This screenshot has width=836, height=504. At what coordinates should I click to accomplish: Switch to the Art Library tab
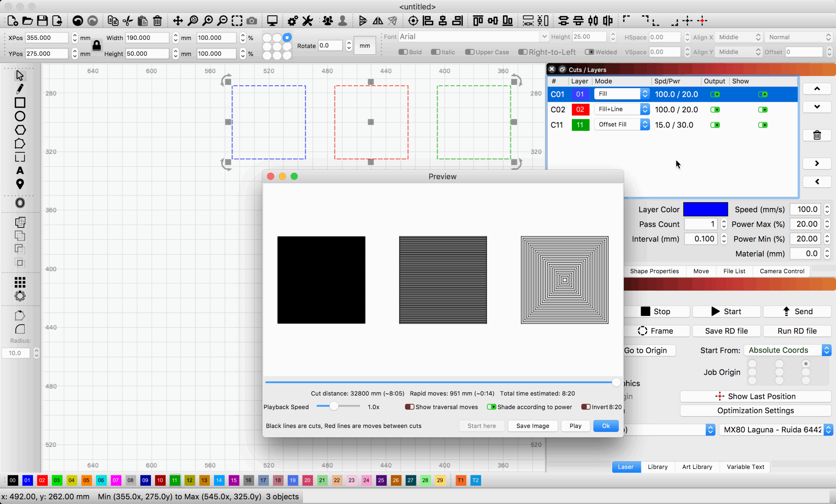click(697, 467)
